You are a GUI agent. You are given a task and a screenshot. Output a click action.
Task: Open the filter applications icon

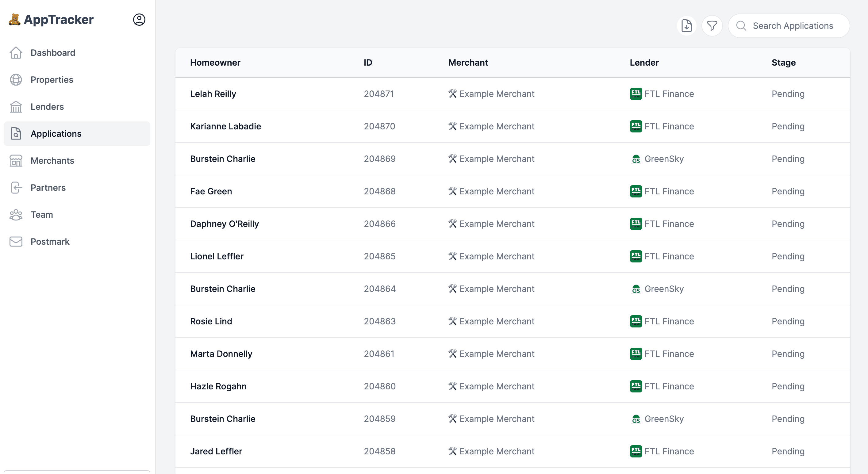pyautogui.click(x=712, y=25)
